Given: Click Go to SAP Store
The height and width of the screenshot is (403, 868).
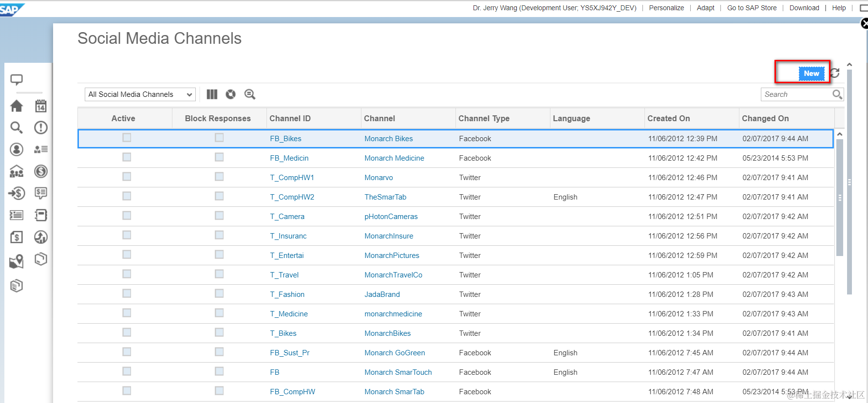Looking at the screenshot, I should pos(752,8).
